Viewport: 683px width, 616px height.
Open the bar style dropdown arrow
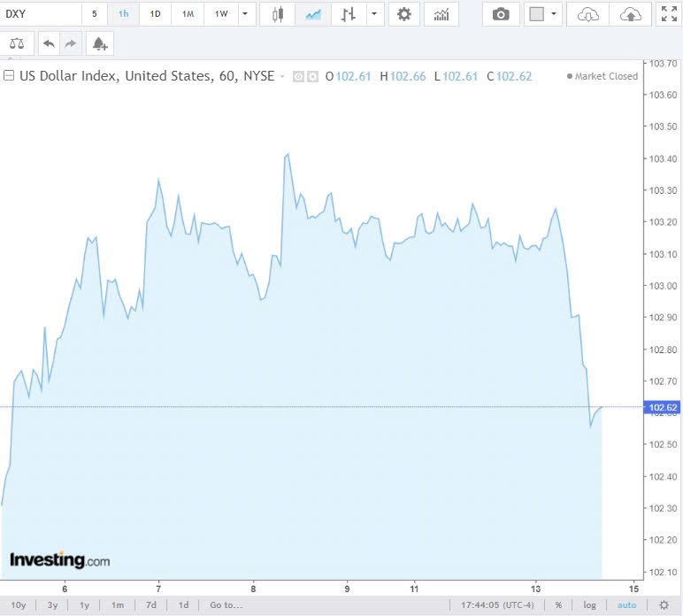[376, 14]
